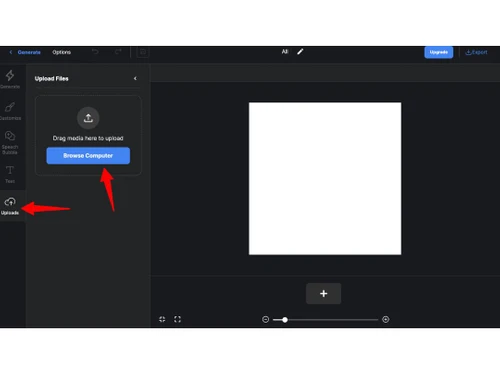Image resolution: width=500 pixels, height=375 pixels.
Task: Click the zoom out minus icon
Action: point(265,320)
